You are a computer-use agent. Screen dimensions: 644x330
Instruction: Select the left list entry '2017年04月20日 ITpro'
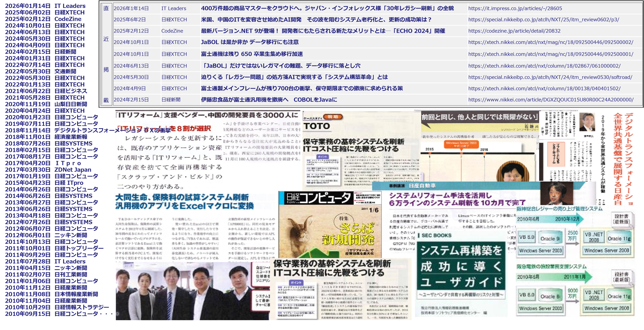[43, 163]
